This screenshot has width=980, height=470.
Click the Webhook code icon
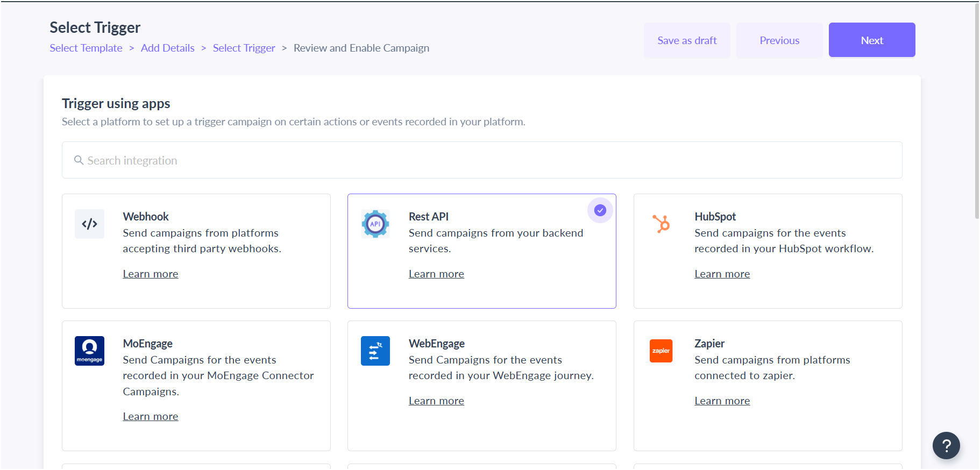tap(89, 224)
